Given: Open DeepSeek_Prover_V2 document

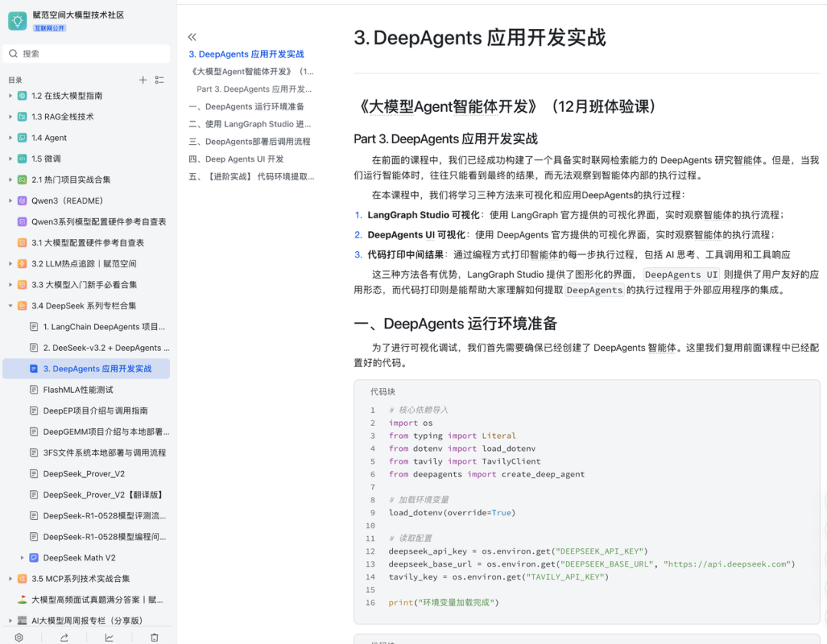Looking at the screenshot, I should pos(84,474).
